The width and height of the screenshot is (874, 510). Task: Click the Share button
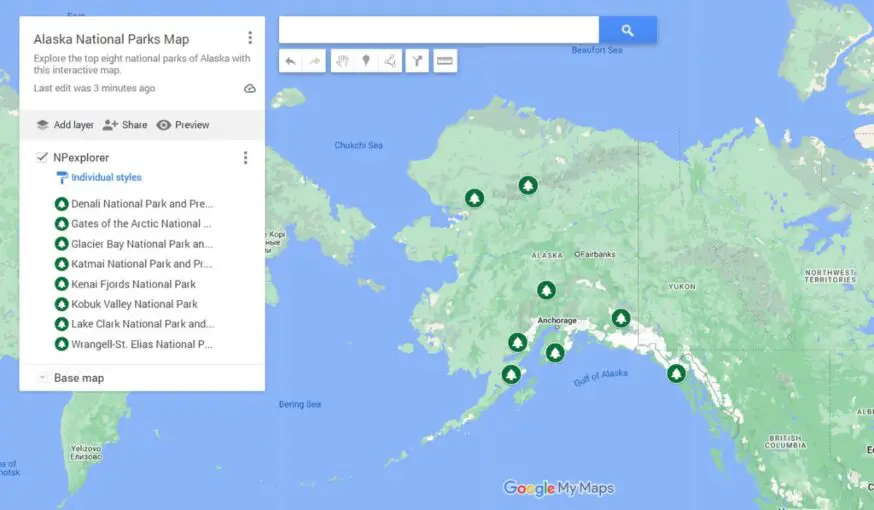point(125,125)
